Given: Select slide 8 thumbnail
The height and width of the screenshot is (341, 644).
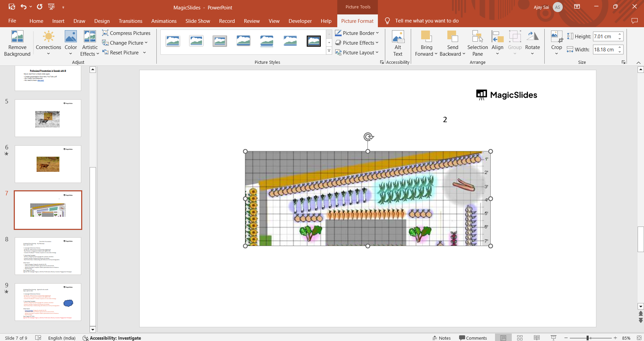Looking at the screenshot, I should (48, 256).
